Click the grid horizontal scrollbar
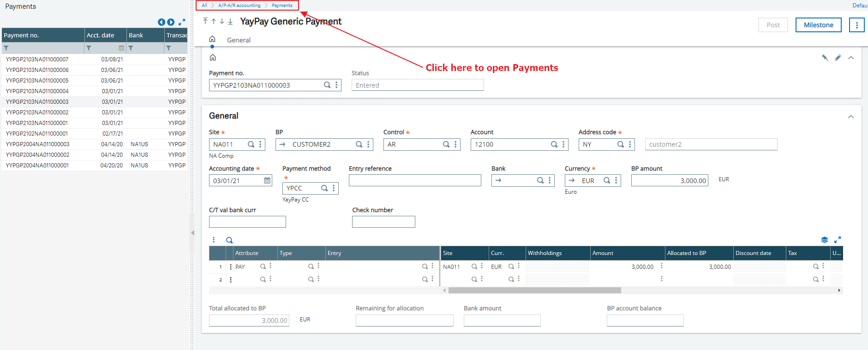The width and height of the screenshot is (868, 350). click(534, 291)
